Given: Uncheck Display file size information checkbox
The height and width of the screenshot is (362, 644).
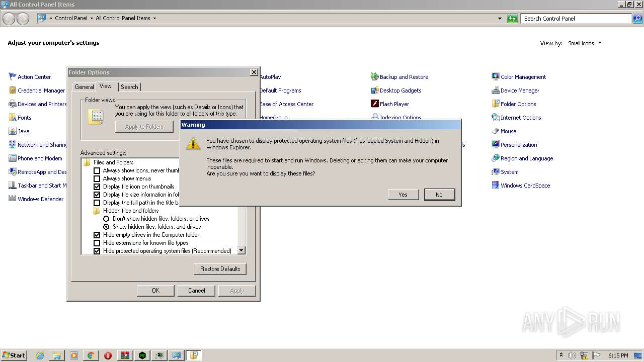Looking at the screenshot, I should [x=97, y=195].
